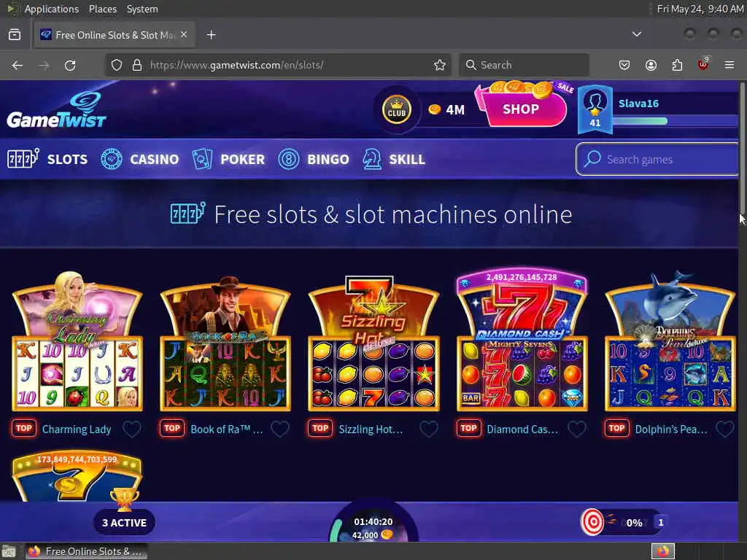The width and height of the screenshot is (747, 560).
Task: Focus the Search games field
Action: (657, 159)
